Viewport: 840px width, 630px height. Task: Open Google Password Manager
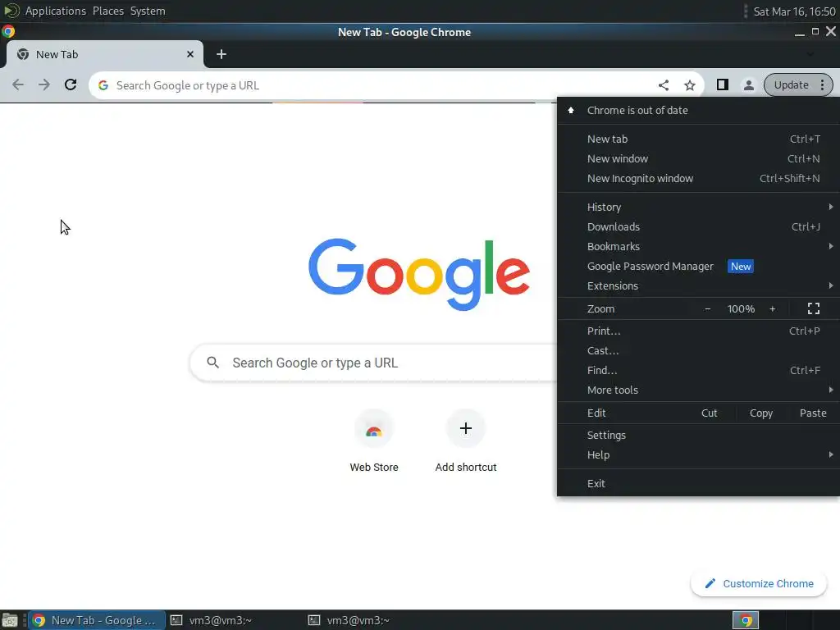[x=699, y=267]
